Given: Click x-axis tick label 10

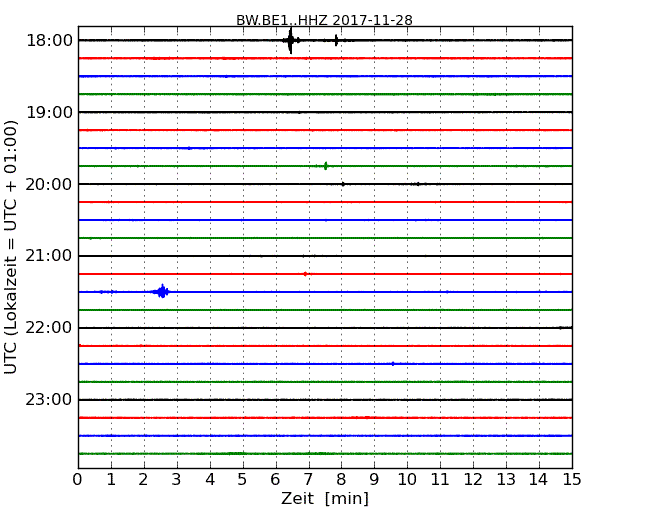Looking at the screenshot, I should click(x=407, y=480).
